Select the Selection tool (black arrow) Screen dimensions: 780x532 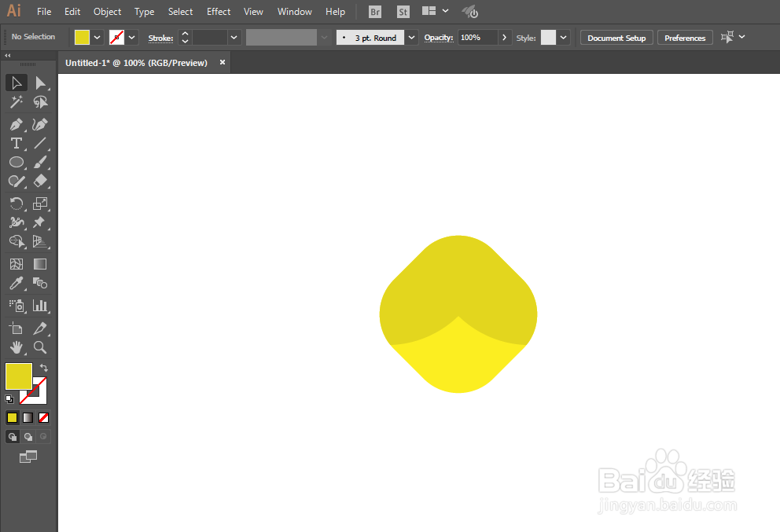(x=17, y=83)
